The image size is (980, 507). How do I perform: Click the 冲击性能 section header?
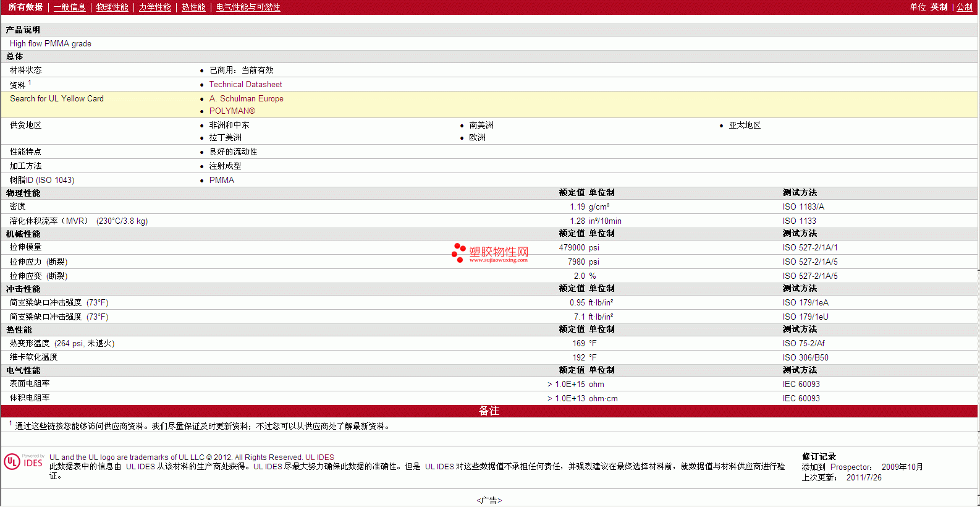coord(23,289)
